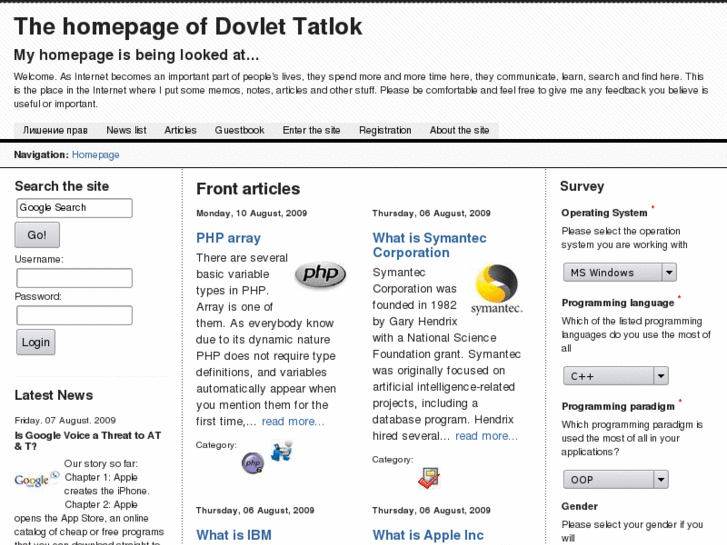Open the About the site menu
The height and width of the screenshot is (545, 727).
[459, 130]
